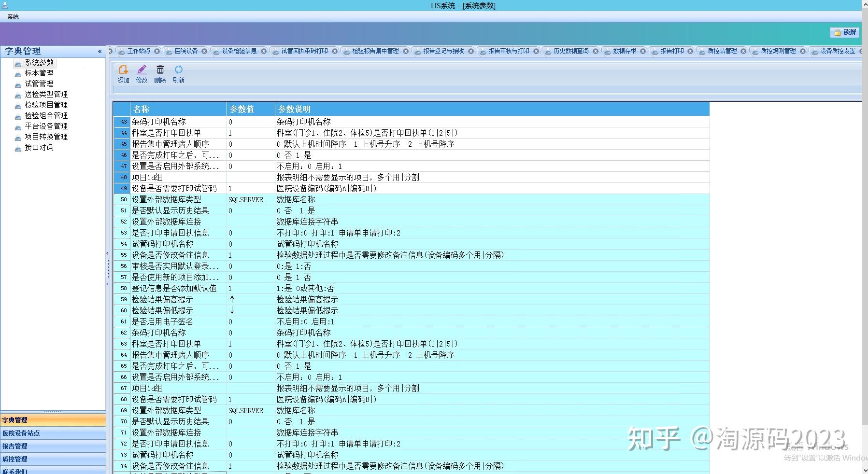Select the 检验组合管理 icon in the sidebar
The height and width of the screenshot is (474, 868).
tap(17, 116)
